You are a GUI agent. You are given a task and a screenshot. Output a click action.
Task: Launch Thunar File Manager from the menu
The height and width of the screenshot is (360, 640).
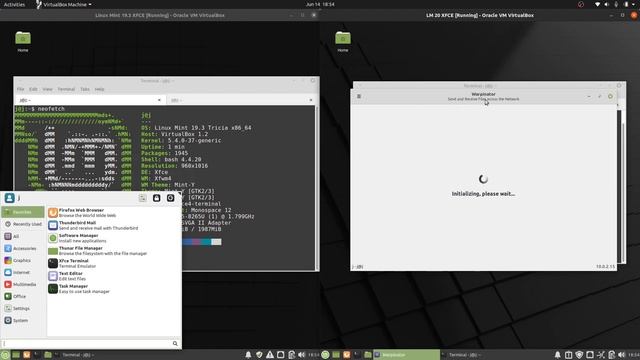click(113, 251)
